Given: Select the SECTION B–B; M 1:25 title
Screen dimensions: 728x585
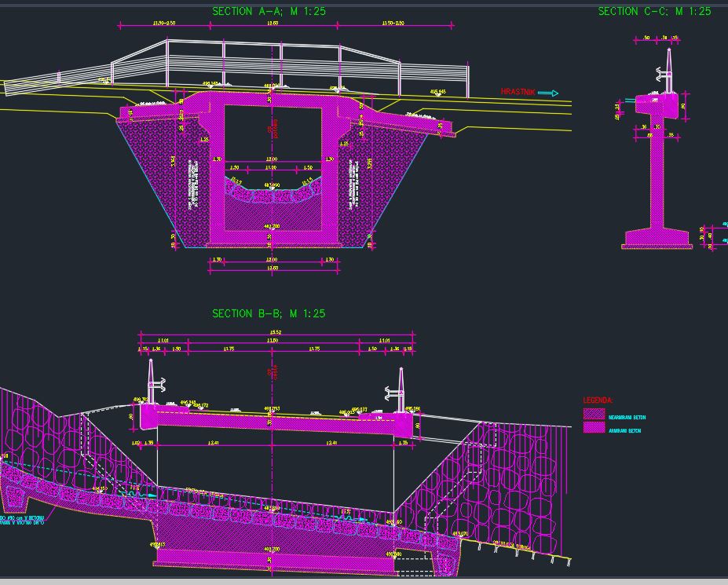Looking at the screenshot, I should click(271, 313).
